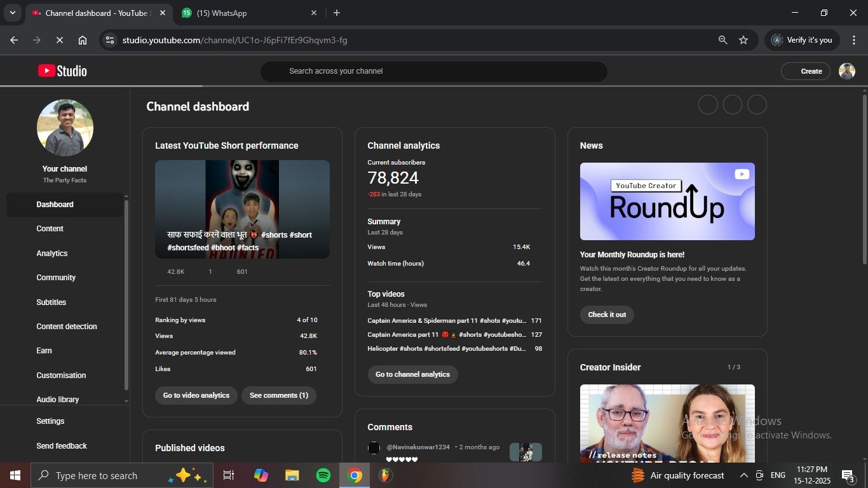This screenshot has height=488, width=868.
Task: Bookmark this page with the star icon
Action: coord(743,40)
